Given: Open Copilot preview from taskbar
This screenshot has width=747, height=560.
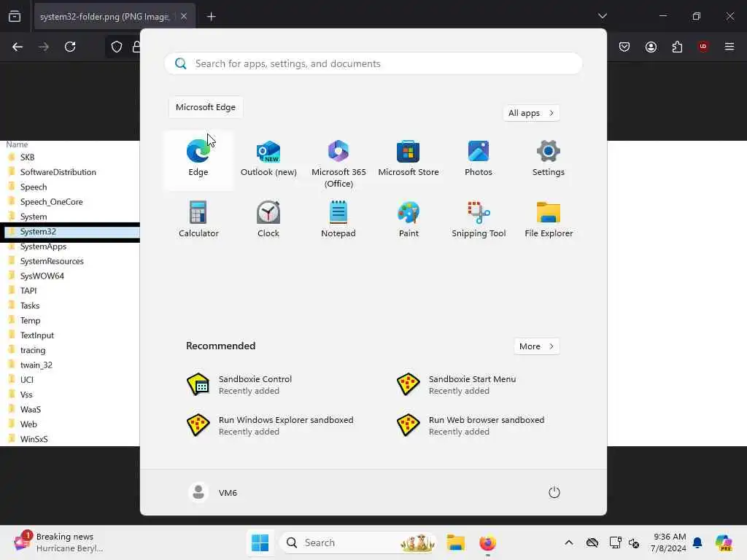Looking at the screenshot, I should click(724, 542).
